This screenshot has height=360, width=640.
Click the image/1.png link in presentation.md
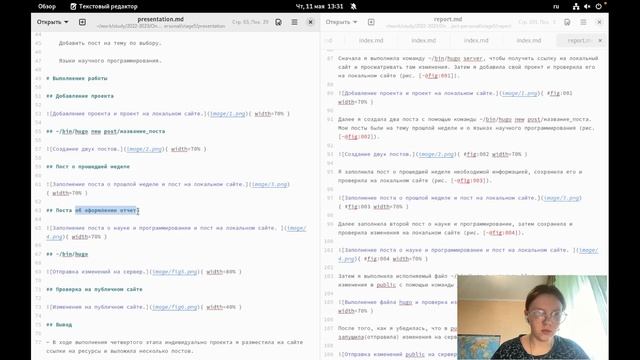[x=228, y=113]
